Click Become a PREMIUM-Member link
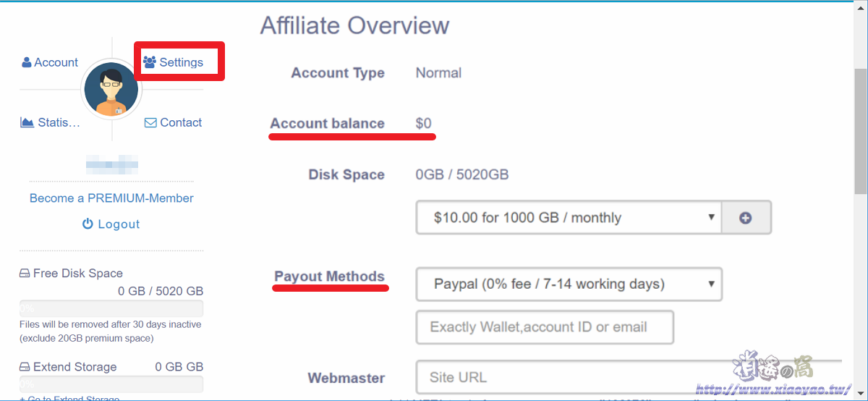 pyautogui.click(x=111, y=198)
